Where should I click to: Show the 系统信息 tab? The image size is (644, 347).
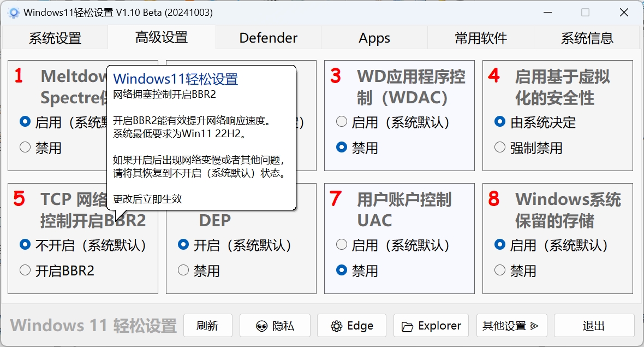[587, 38]
